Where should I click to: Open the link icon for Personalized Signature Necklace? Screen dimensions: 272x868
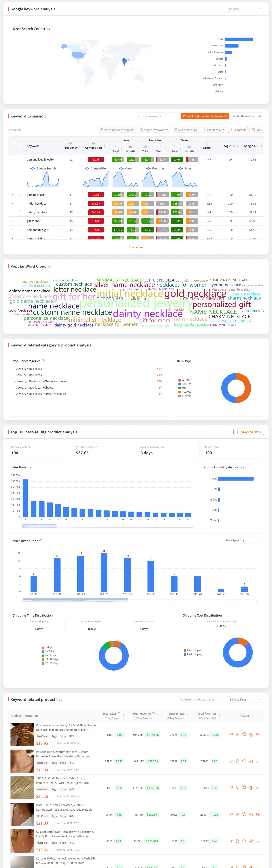click(x=231, y=761)
